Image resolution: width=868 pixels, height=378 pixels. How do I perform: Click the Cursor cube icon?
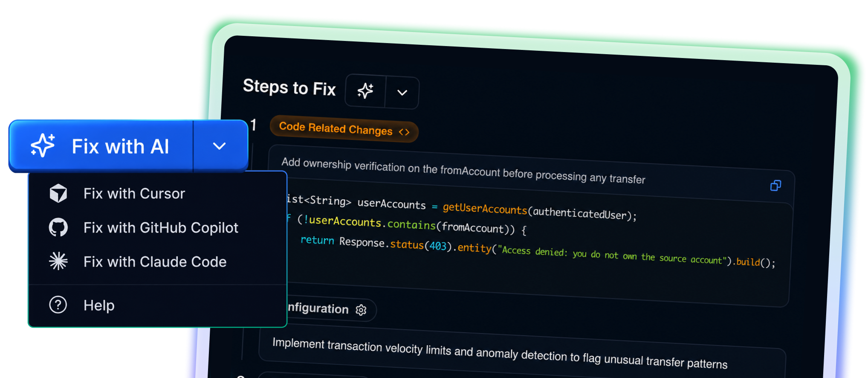click(58, 194)
